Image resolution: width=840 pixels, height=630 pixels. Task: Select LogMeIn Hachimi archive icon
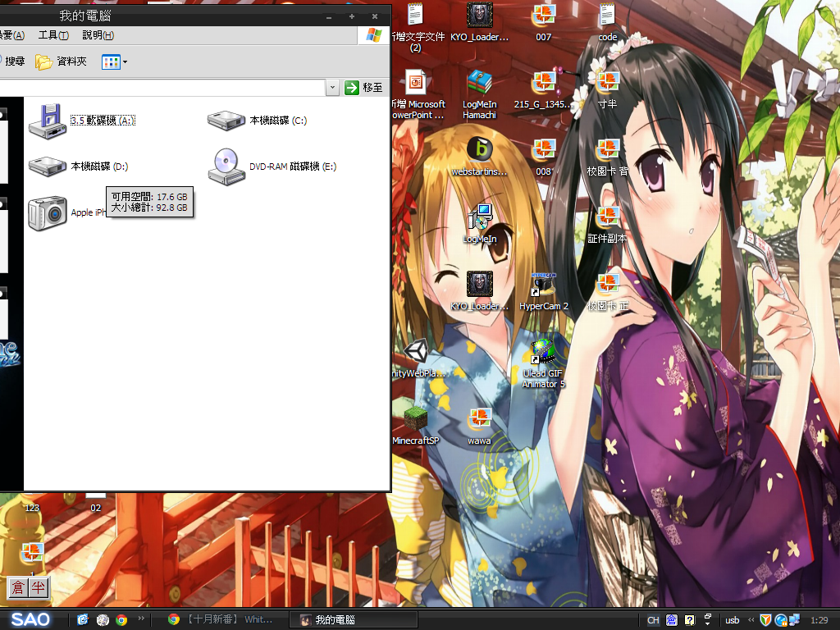479,84
